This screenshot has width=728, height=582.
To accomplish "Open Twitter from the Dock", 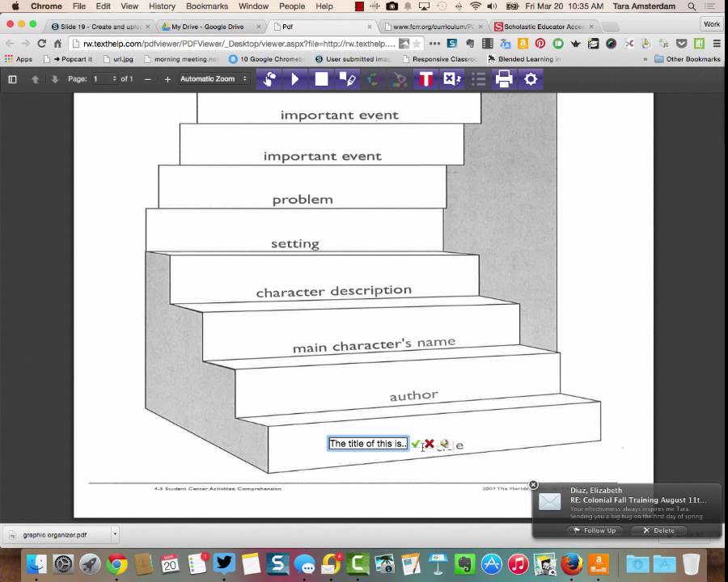I will click(224, 563).
